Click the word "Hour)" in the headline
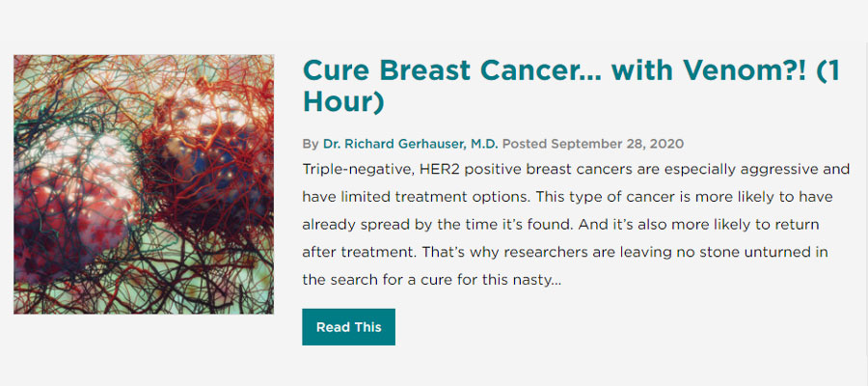Image resolution: width=868 pixels, height=386 pixels. [x=343, y=102]
